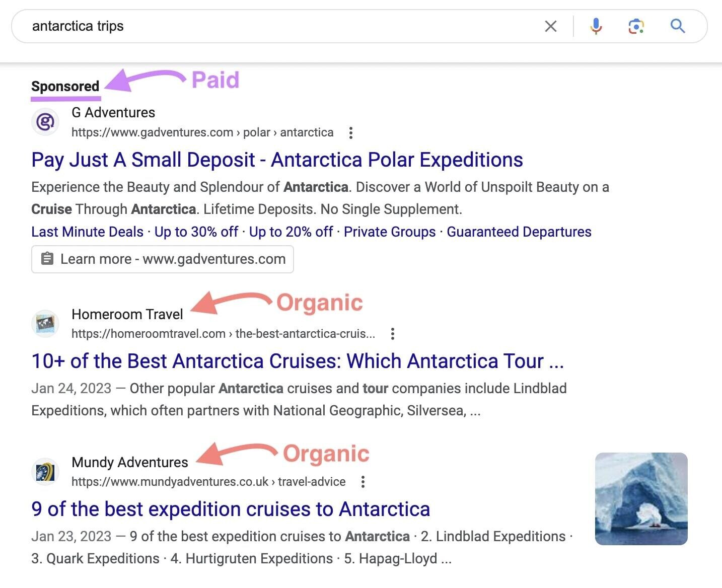
Task: Click the 'Sponsored' label
Action: (x=65, y=86)
